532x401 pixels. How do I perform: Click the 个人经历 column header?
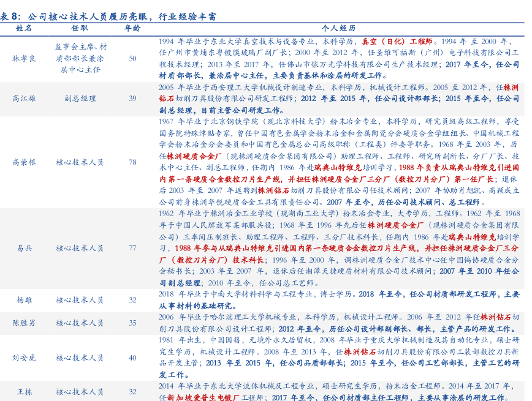[x=338, y=28]
